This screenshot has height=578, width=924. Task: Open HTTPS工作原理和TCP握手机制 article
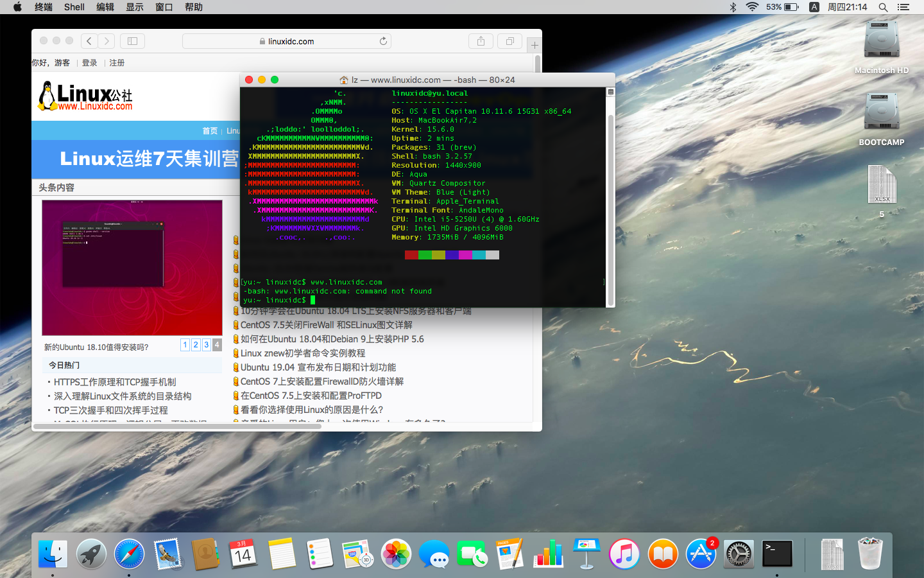point(115,382)
